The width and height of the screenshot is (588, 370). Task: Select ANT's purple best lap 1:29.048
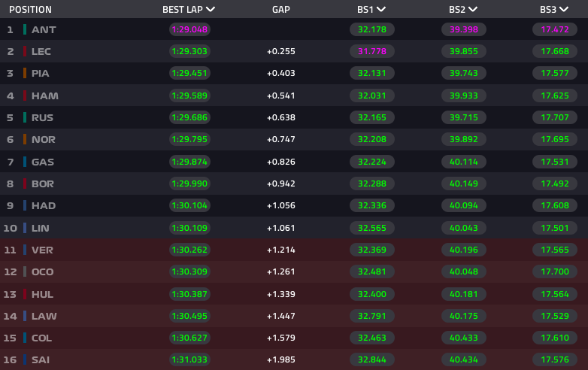click(189, 29)
